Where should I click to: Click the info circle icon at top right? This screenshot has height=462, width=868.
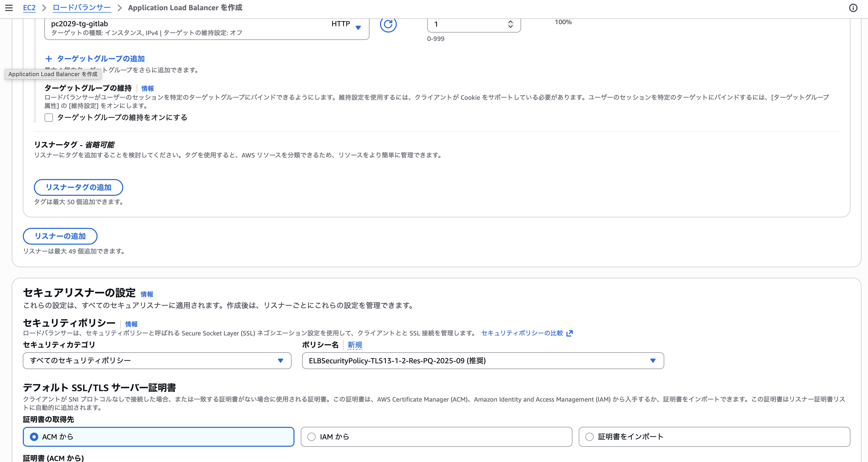853,8
